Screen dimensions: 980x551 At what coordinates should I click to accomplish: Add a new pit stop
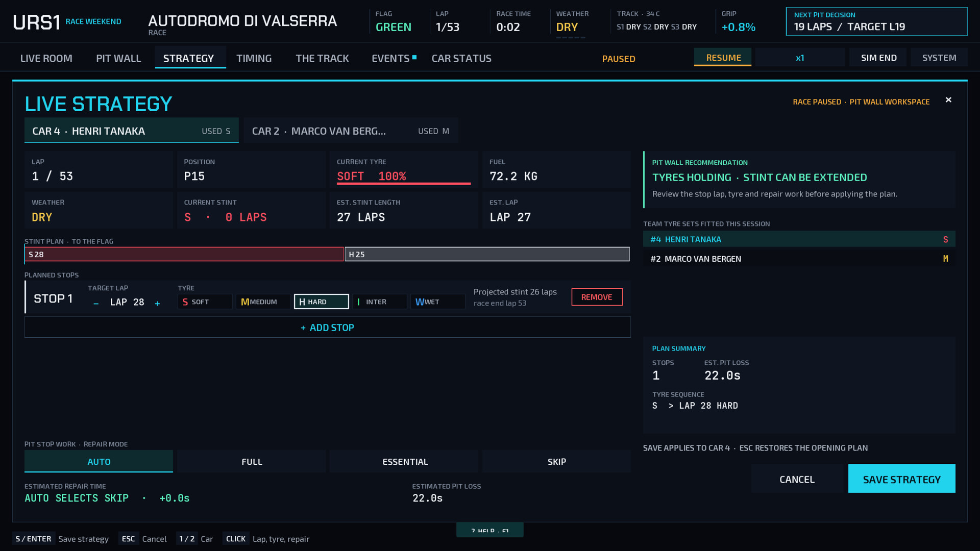(x=327, y=328)
